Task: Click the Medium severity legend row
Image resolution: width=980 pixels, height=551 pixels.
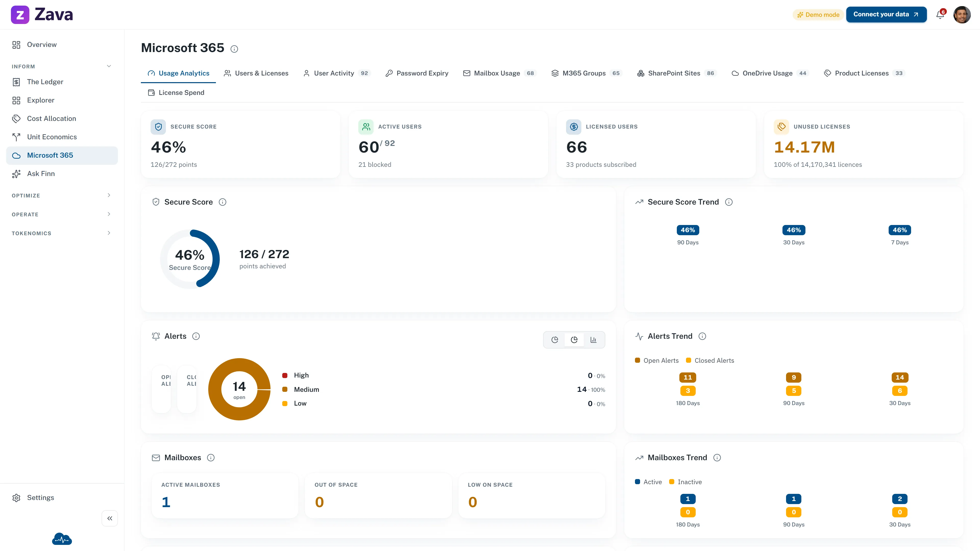Action: 444,389
